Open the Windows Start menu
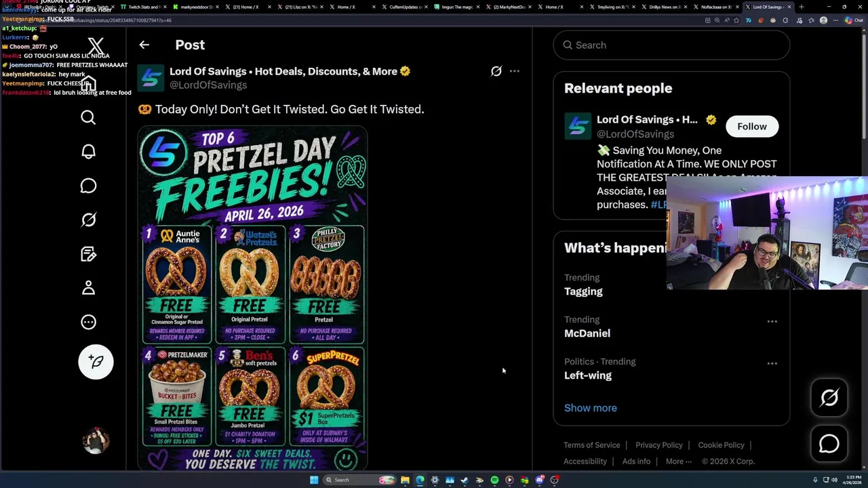 click(x=313, y=480)
